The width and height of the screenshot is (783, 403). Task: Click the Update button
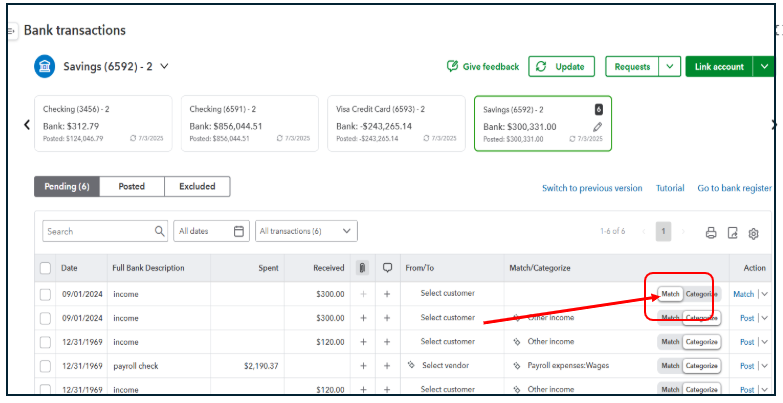pos(561,66)
